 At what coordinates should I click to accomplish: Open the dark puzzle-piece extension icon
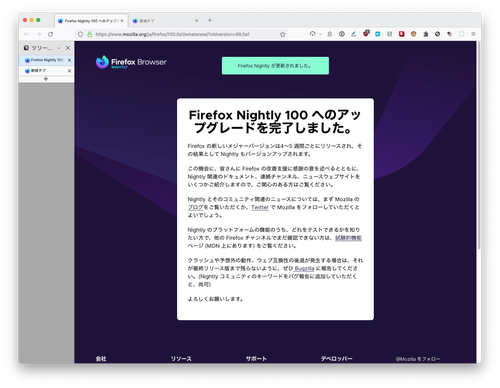(426, 34)
